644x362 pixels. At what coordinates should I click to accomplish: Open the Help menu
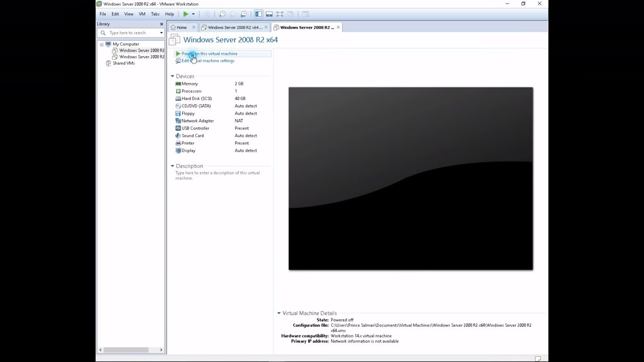coord(170,14)
